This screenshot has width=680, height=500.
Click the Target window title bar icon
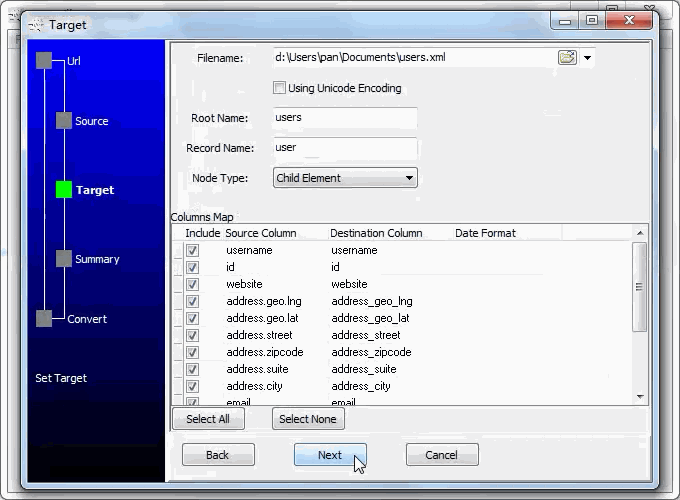tap(36, 24)
